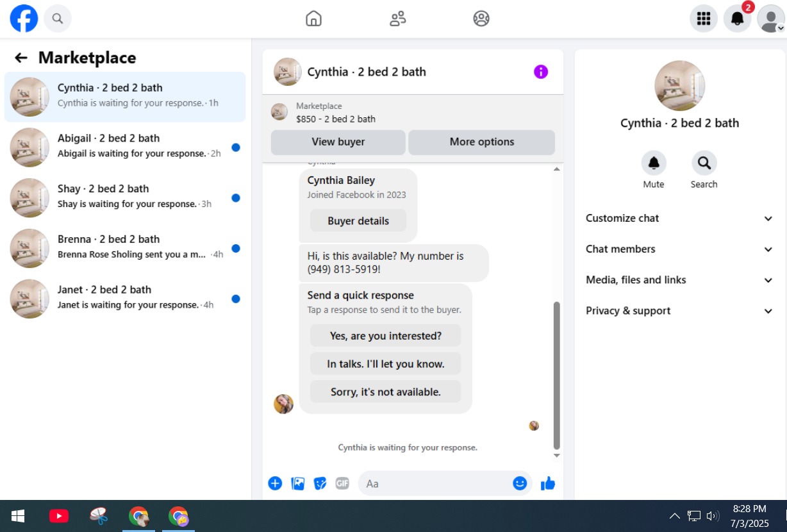
Task: Click the Search magnifier in chat panel
Action: 704,163
